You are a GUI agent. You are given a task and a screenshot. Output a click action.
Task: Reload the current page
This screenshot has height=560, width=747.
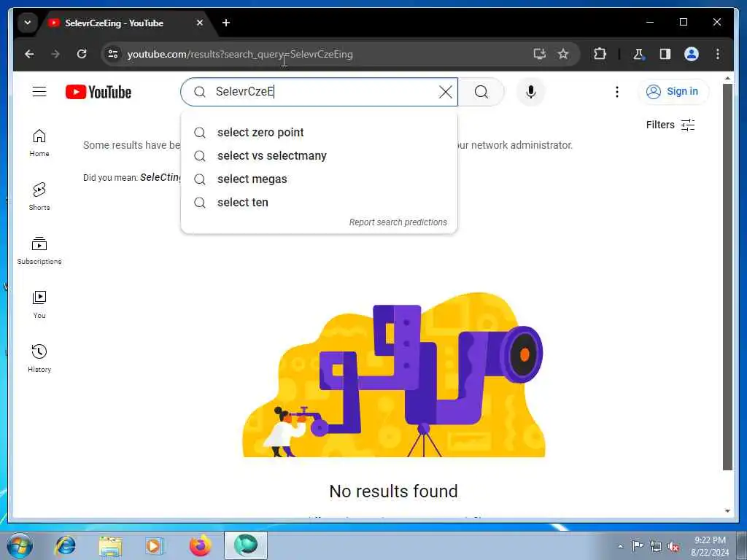click(x=82, y=54)
